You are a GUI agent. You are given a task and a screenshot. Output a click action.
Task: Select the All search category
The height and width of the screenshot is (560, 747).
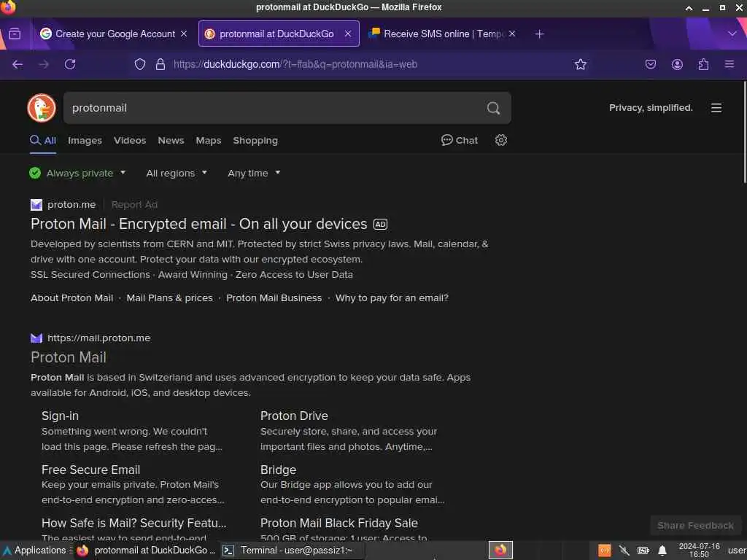tap(43, 141)
